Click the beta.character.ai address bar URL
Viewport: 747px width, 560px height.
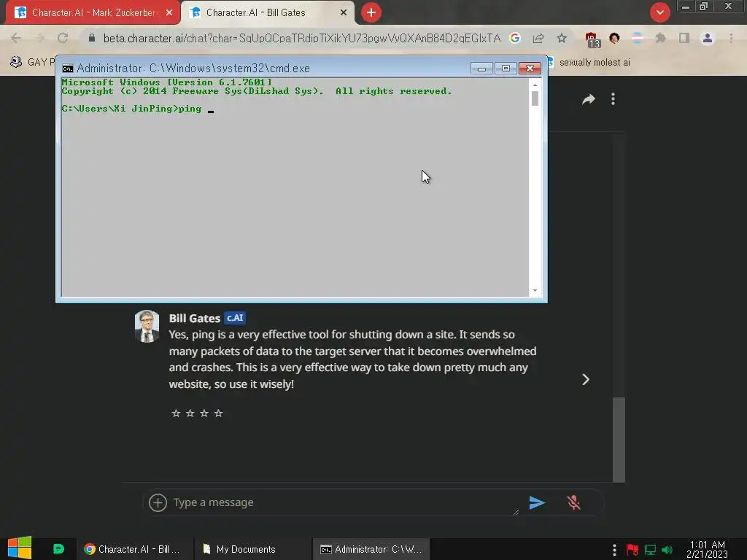tap(301, 38)
